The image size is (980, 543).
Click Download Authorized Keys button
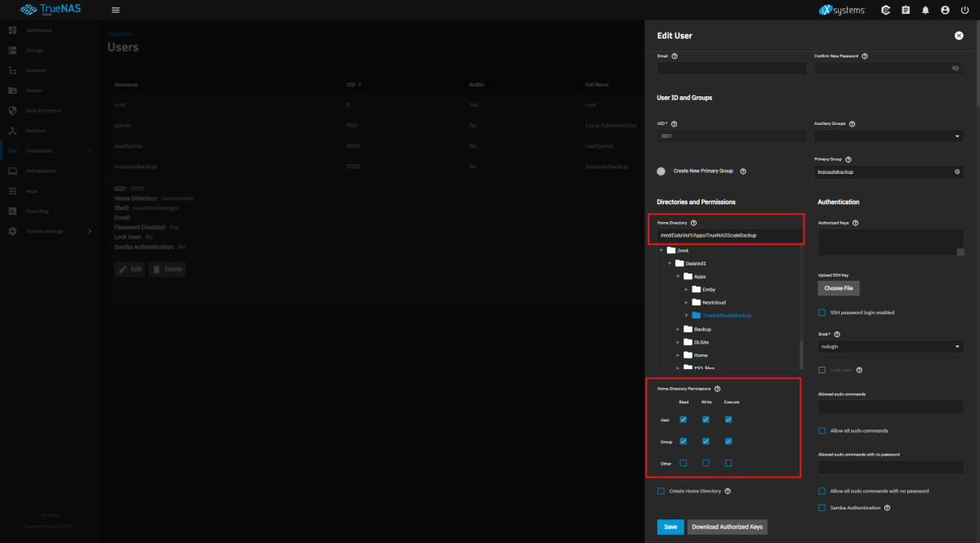tap(727, 527)
